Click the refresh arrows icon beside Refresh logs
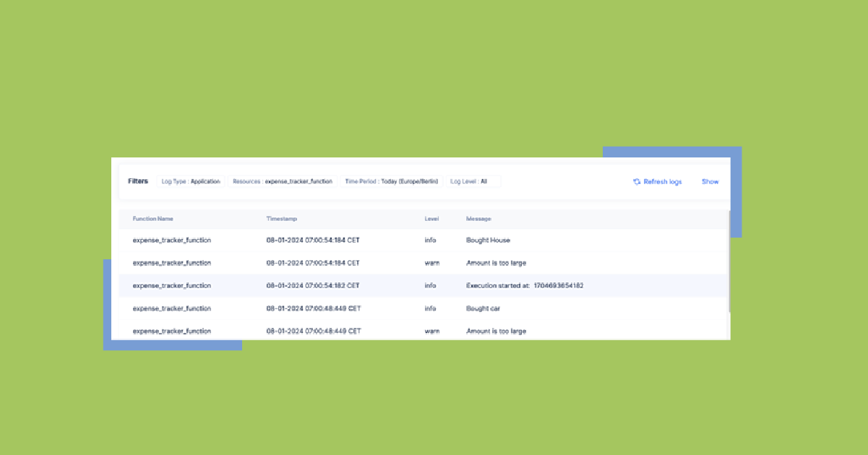The width and height of the screenshot is (868, 455). 637,182
